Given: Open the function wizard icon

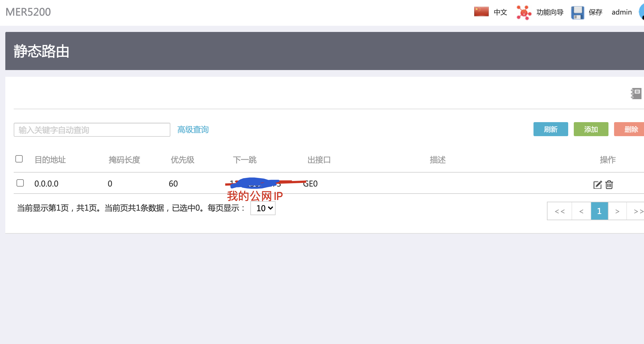Looking at the screenshot, I should pyautogui.click(x=523, y=13).
